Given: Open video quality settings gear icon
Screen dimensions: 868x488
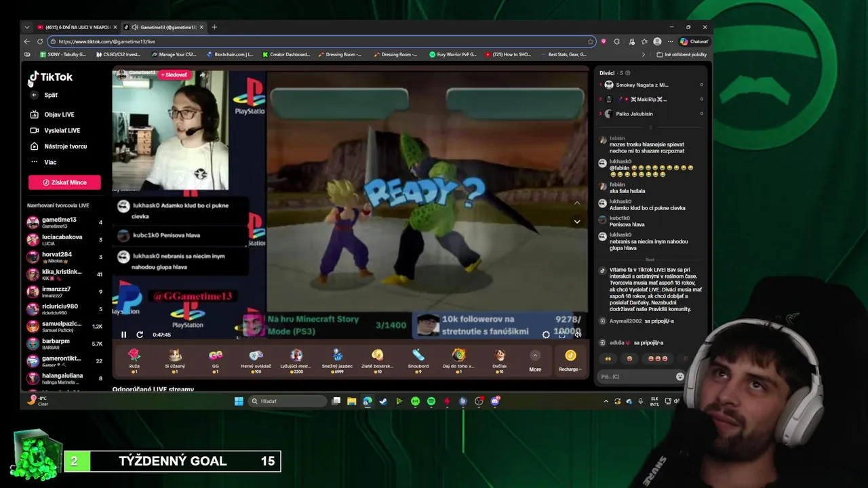Looking at the screenshot, I should [x=546, y=334].
